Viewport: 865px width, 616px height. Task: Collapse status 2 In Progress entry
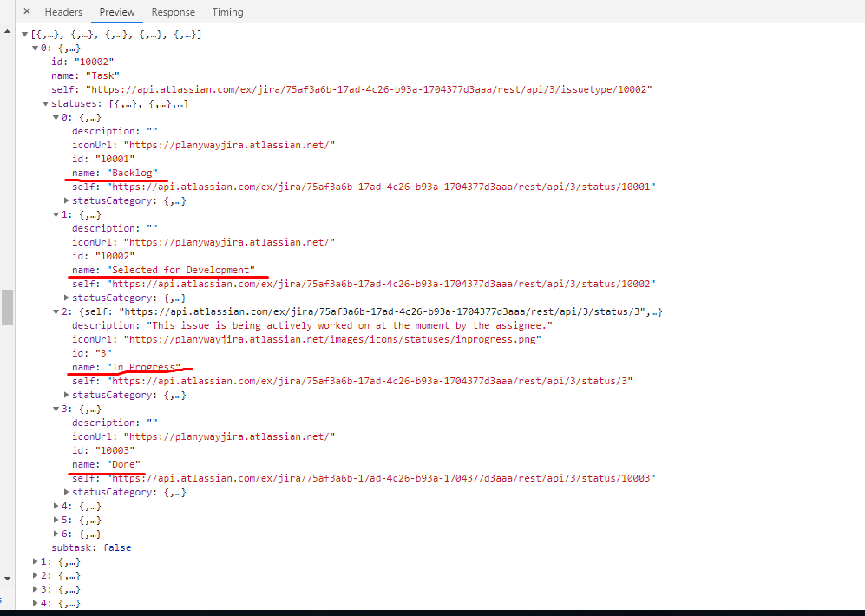(56, 311)
